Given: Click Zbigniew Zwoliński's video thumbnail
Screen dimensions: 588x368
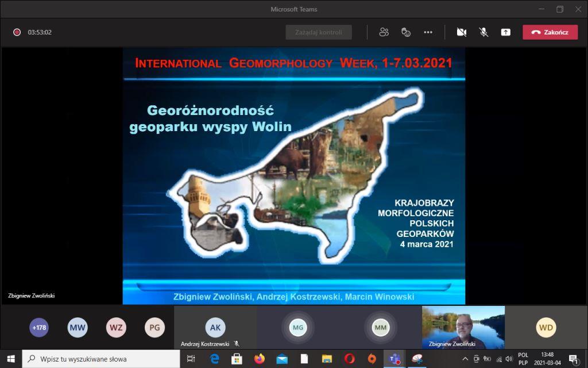Looking at the screenshot, I should [463, 327].
